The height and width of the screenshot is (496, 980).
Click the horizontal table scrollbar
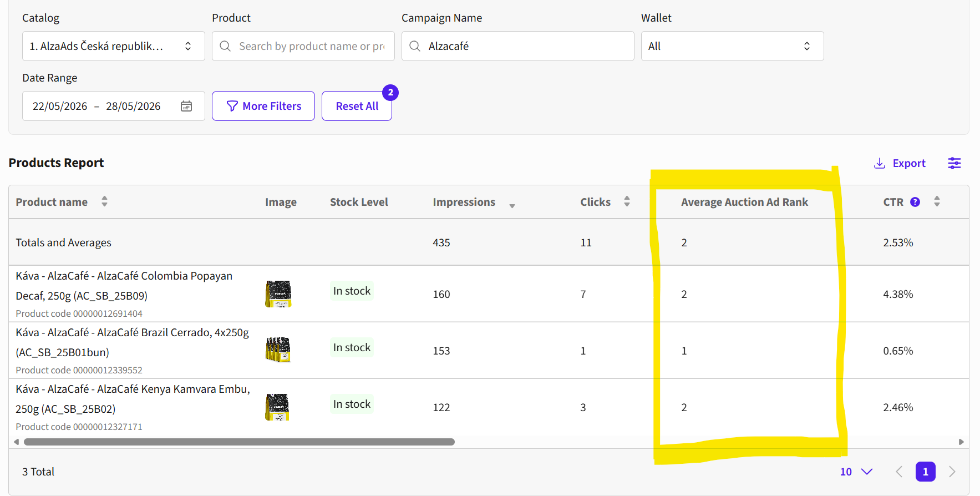239,442
